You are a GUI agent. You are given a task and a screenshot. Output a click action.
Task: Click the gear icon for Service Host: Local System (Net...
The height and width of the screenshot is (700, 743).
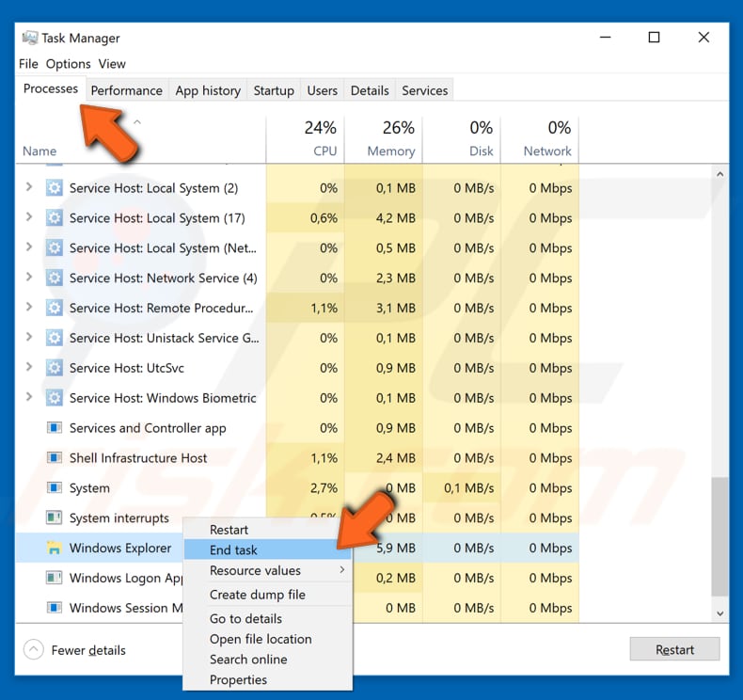[x=54, y=247]
